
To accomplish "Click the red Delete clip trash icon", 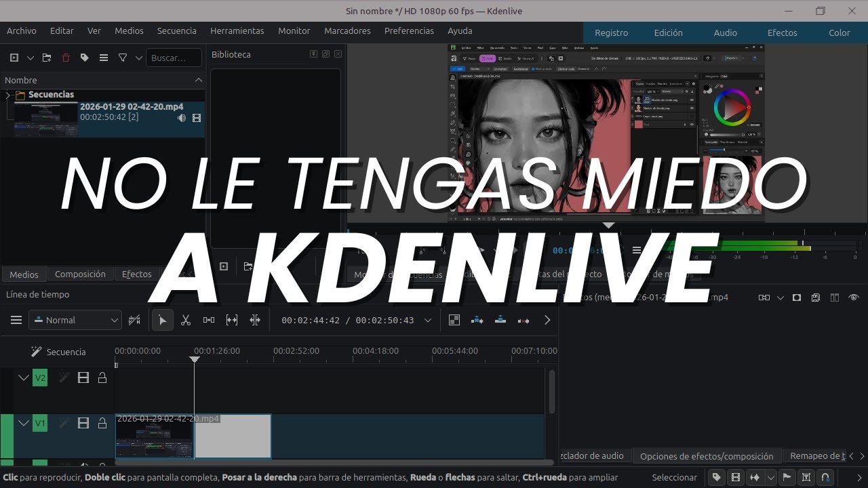I will click(x=66, y=58).
